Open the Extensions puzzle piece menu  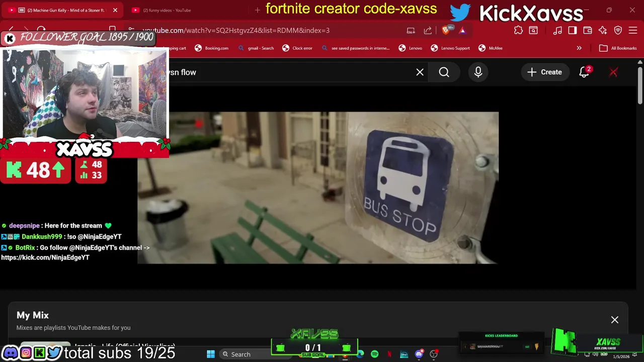[518, 31]
